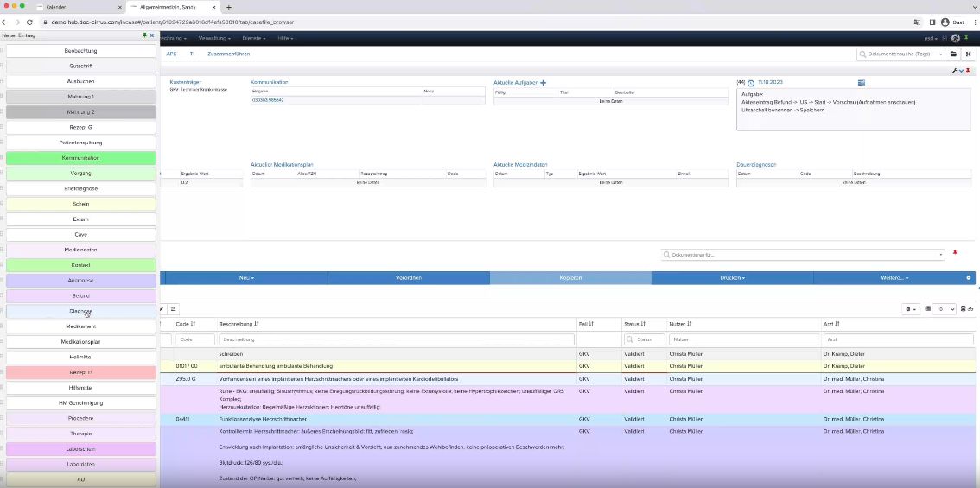980x488 pixels.
Task: Click the Kopieren button
Action: [570, 277]
